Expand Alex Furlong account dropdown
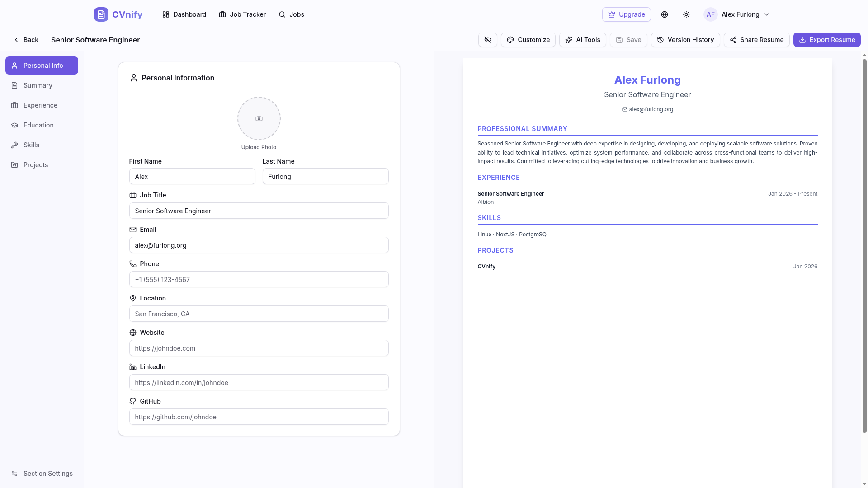The width and height of the screenshot is (868, 488). (x=766, y=14)
